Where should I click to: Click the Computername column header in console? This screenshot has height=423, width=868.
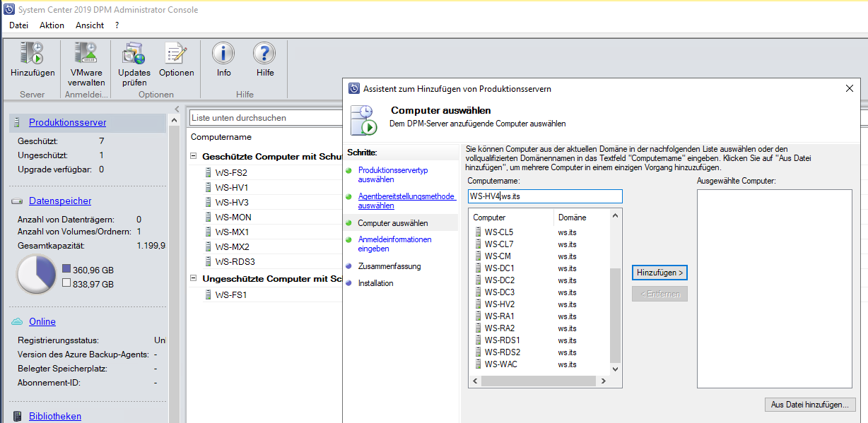[221, 137]
